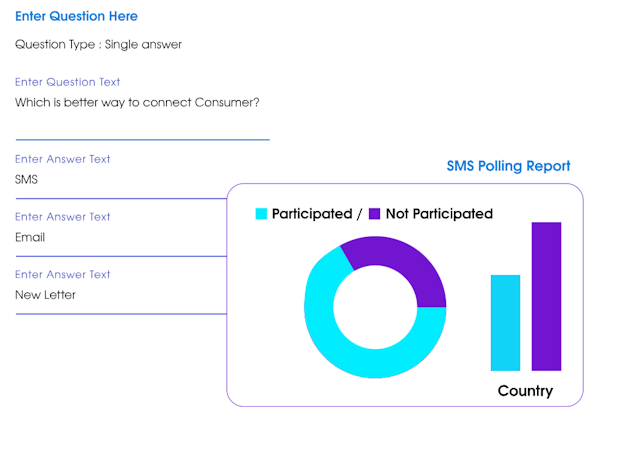639x450 pixels.
Task: Click the shorter cyan bar in chart
Action: pyautogui.click(x=505, y=322)
